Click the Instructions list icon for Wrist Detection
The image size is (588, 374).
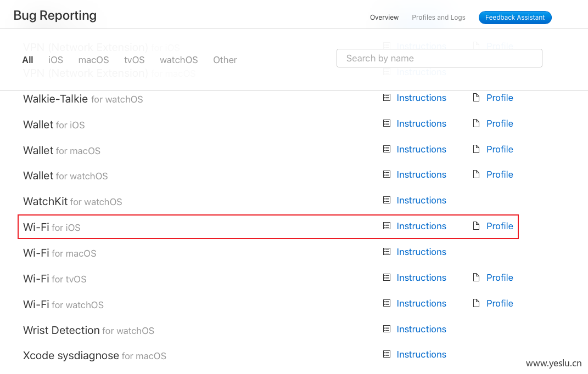tap(387, 329)
